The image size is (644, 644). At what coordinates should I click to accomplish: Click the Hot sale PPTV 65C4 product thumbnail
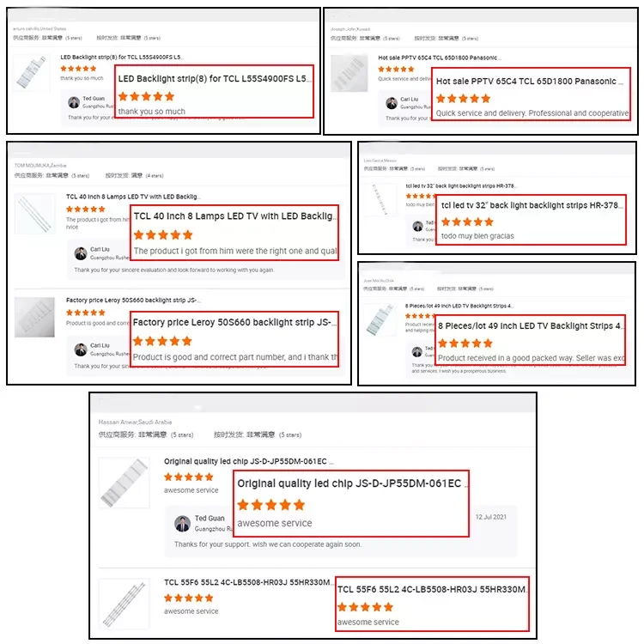[x=349, y=74]
